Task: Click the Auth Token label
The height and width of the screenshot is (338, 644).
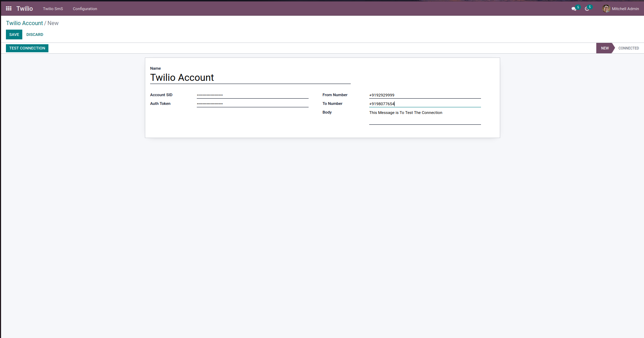Action: (160, 103)
